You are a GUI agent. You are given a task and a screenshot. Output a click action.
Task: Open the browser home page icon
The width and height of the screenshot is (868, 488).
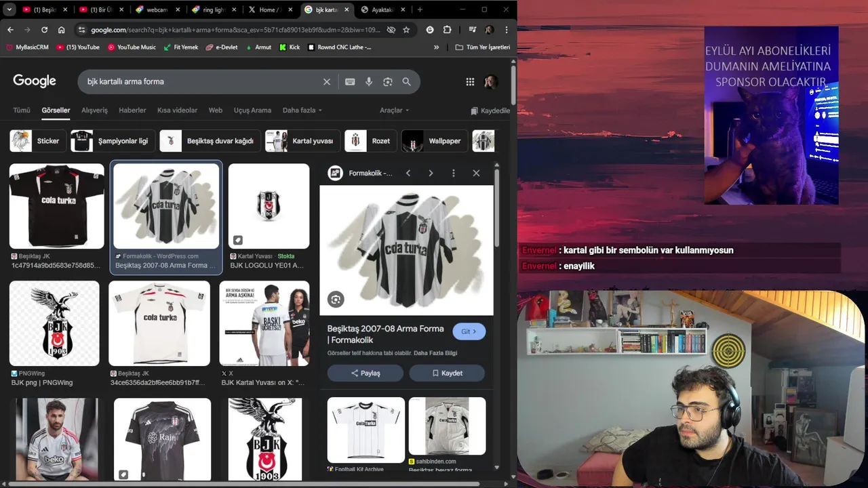(x=61, y=30)
